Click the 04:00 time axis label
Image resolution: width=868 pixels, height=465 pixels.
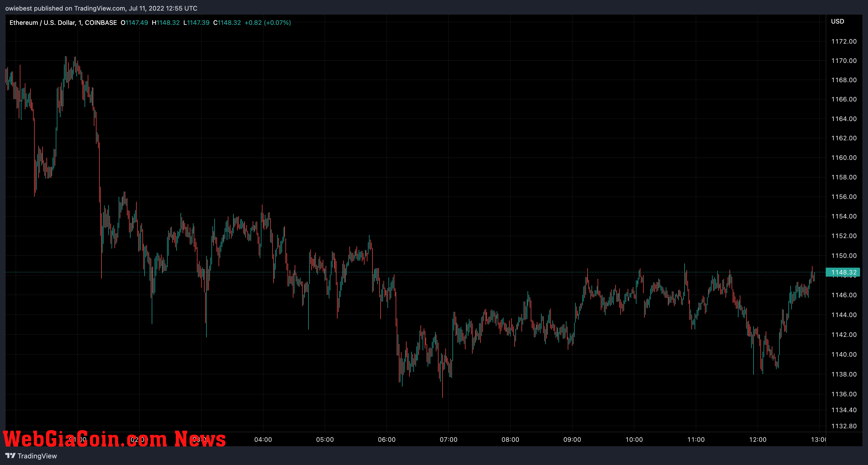click(263, 439)
